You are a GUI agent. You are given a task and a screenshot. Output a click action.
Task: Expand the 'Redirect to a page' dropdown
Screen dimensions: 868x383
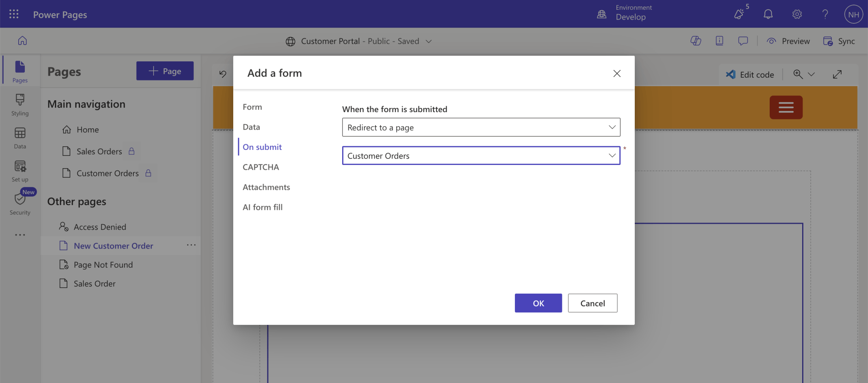481,128
